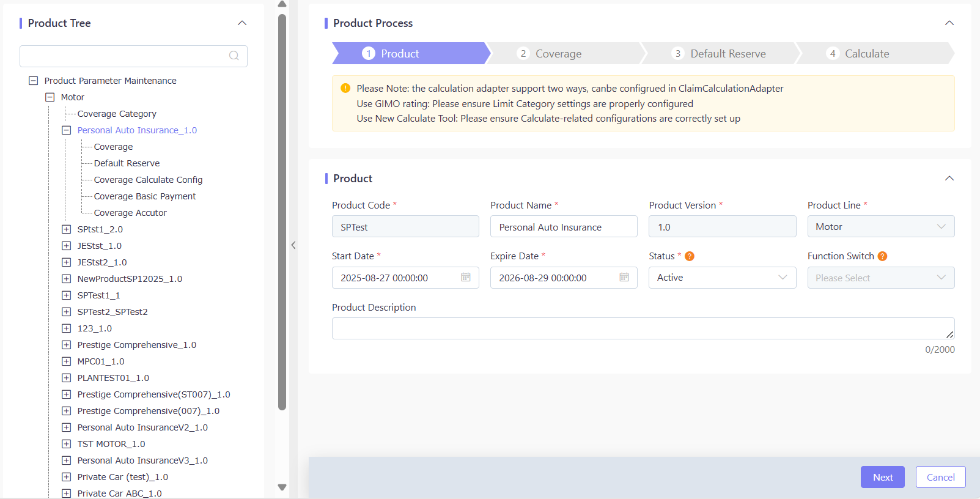Click the tree panel vertical scrollbar thumb
Screen dimensions: 980x499
(x=282, y=212)
